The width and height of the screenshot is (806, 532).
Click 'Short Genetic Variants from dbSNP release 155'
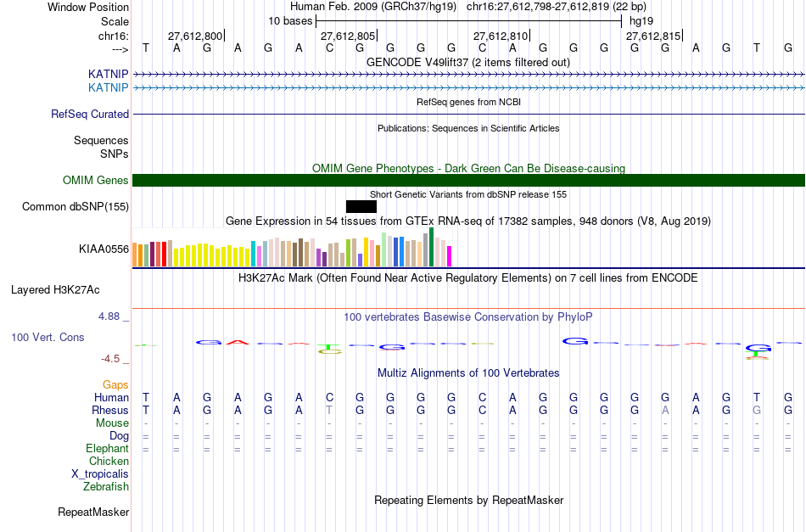(x=468, y=195)
